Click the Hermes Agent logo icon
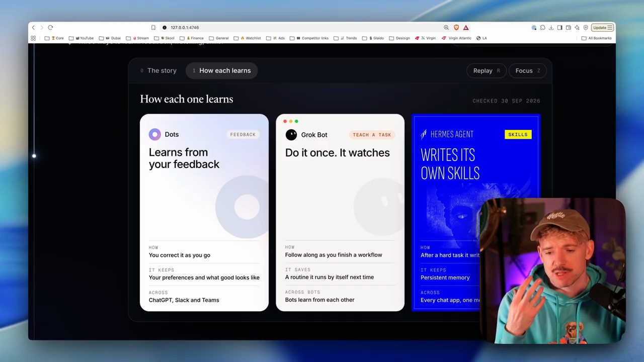The height and width of the screenshot is (362, 644). coord(424,134)
